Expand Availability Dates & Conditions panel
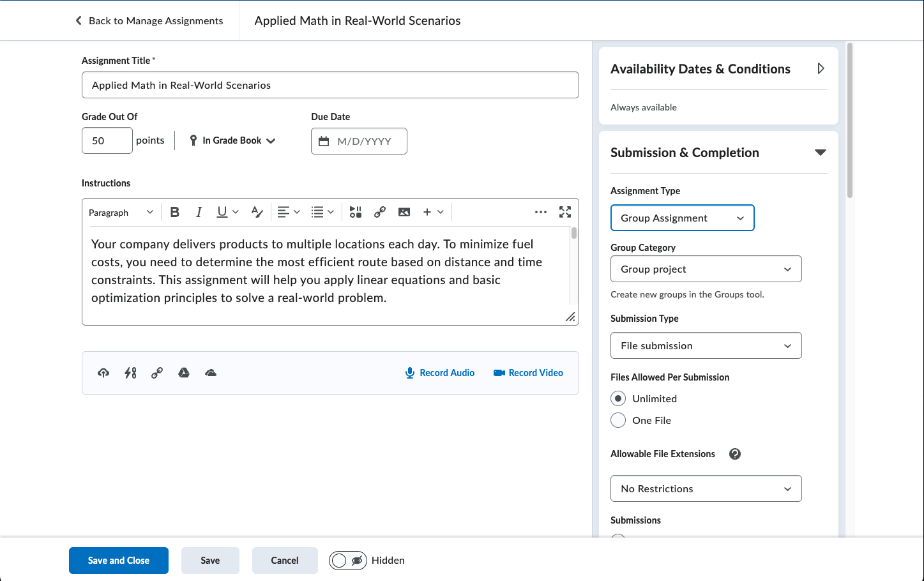924x581 pixels. [821, 68]
